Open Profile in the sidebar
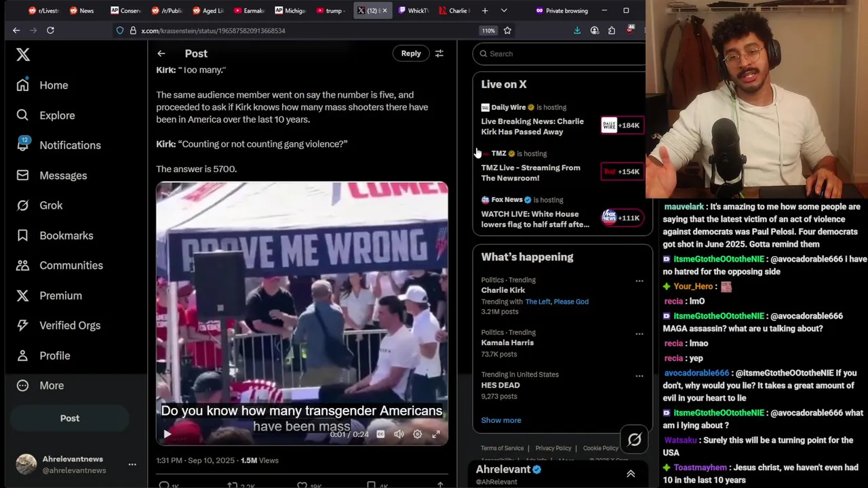 43,355
